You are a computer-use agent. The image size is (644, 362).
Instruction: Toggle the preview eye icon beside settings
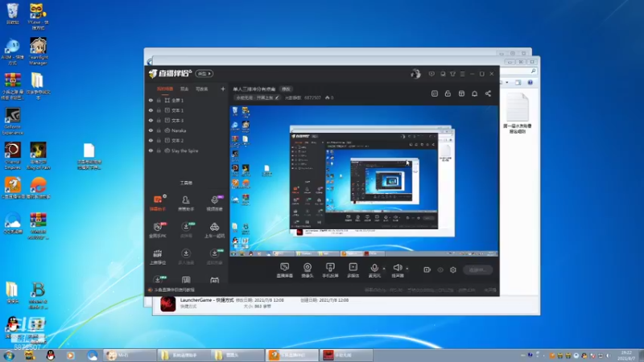pyautogui.click(x=440, y=269)
